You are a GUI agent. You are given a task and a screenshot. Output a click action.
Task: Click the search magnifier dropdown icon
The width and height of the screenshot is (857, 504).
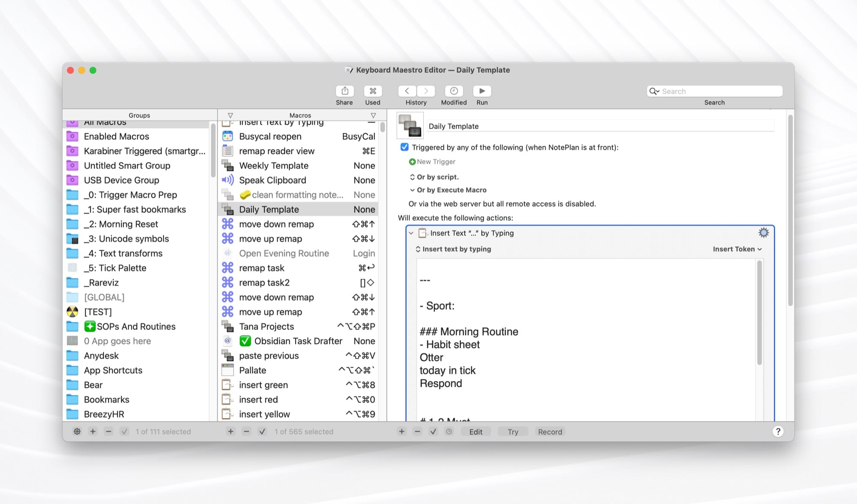pos(654,91)
